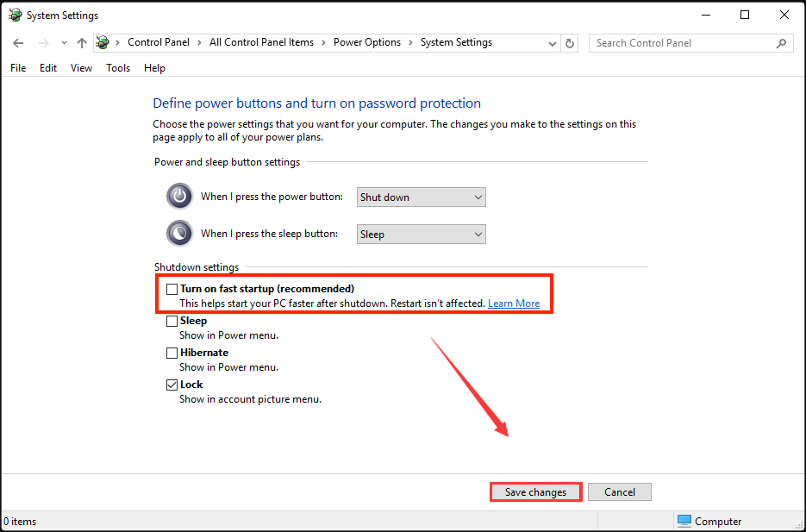
Task: Click 'Show in account picture menu.' text
Action: (250, 399)
